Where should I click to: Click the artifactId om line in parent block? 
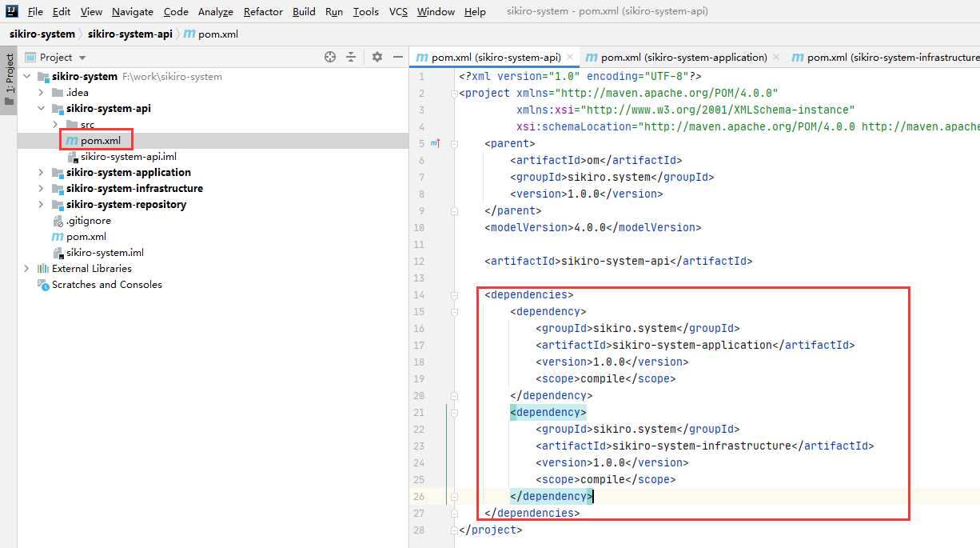pyautogui.click(x=596, y=161)
